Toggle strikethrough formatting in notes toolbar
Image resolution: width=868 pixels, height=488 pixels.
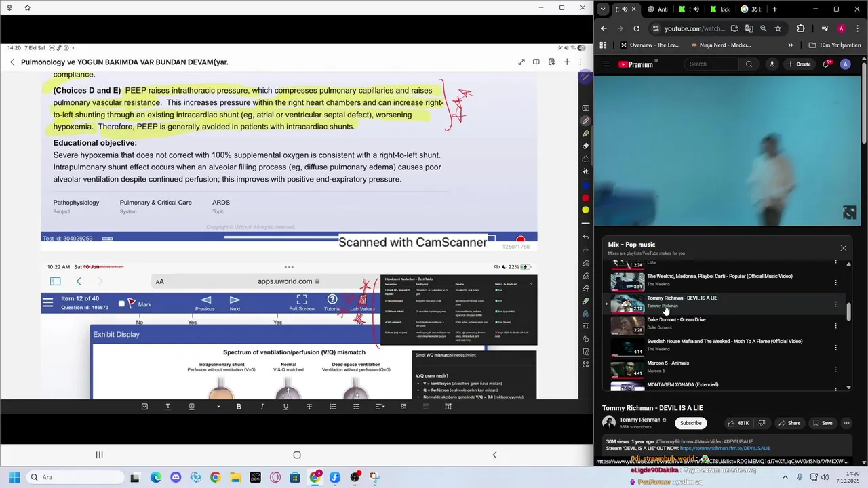point(309,407)
